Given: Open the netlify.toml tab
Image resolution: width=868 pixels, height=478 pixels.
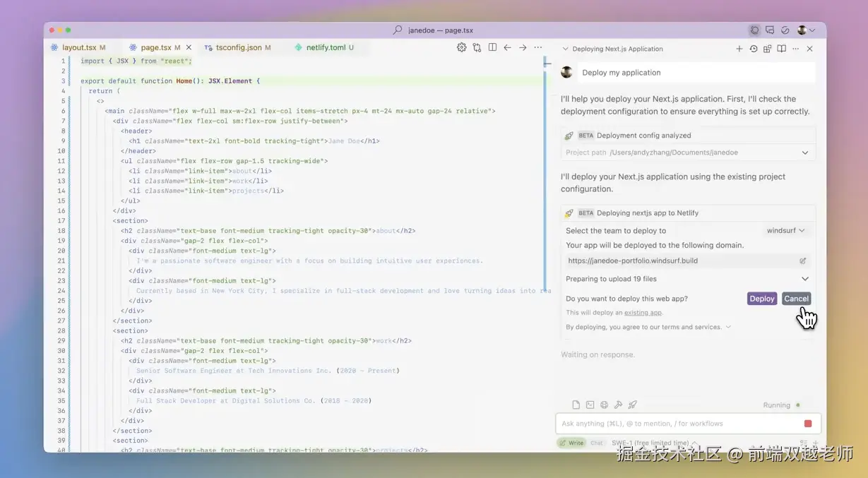Looking at the screenshot, I should point(325,47).
